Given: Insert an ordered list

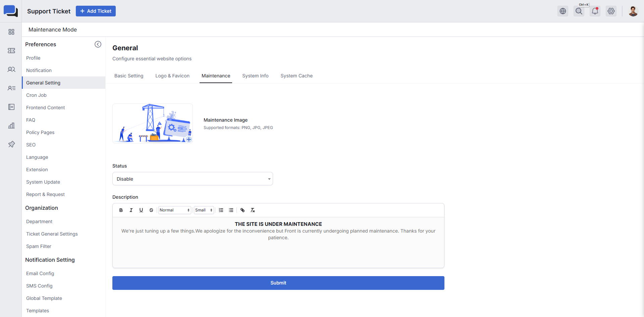Looking at the screenshot, I should 221,210.
